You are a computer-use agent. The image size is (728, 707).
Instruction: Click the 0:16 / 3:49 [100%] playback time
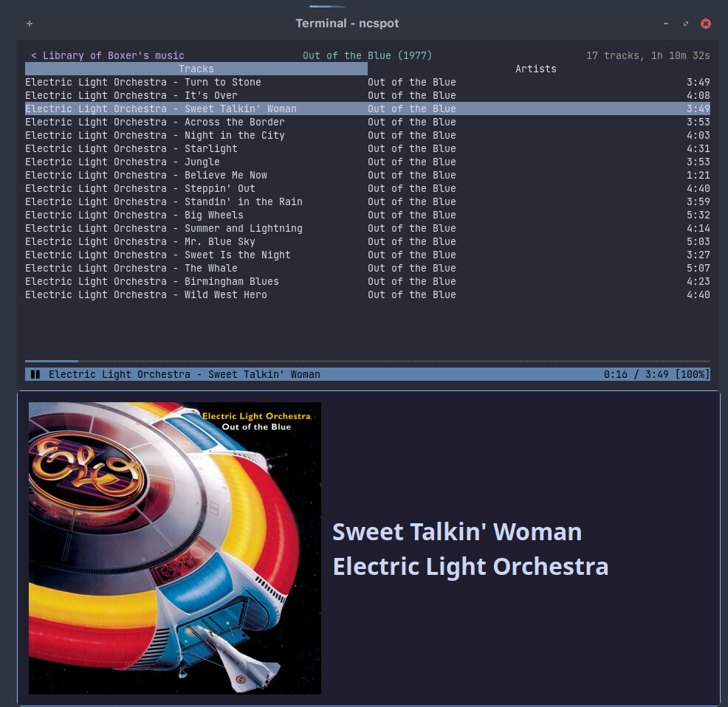coord(656,374)
